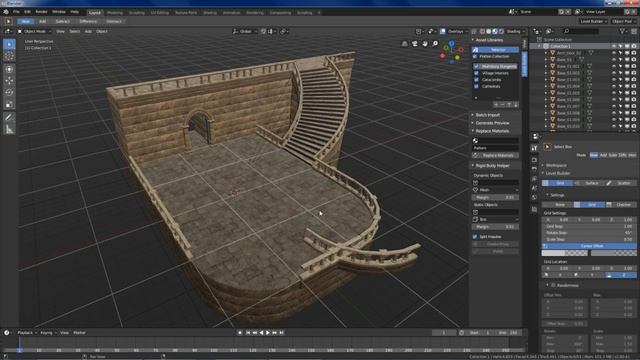
Task: Toggle the Multistory Dungeons library checkbox
Action: (x=476, y=67)
